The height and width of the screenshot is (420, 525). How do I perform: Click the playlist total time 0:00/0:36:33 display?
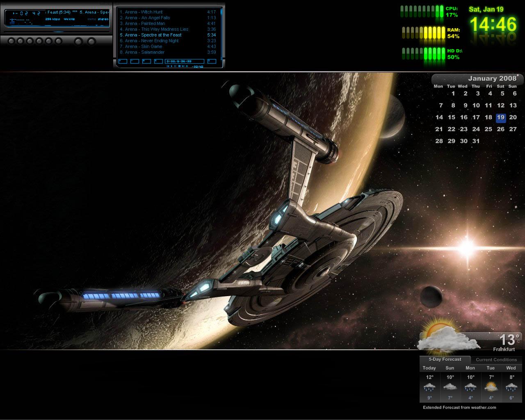pos(184,61)
